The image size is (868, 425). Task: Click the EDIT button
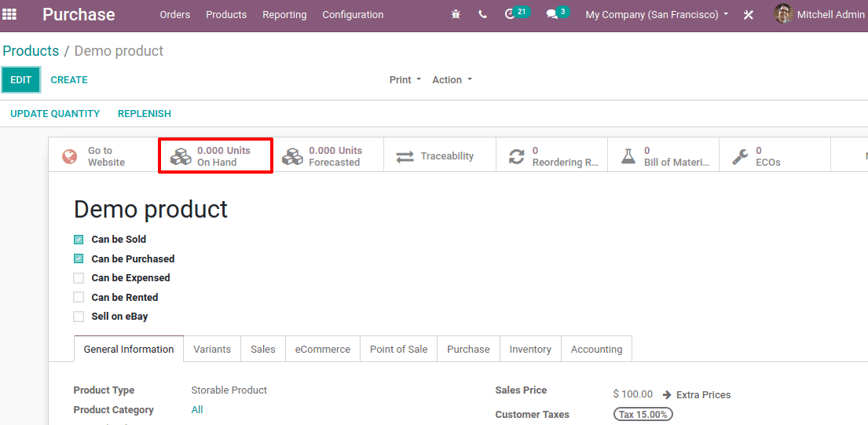(21, 79)
